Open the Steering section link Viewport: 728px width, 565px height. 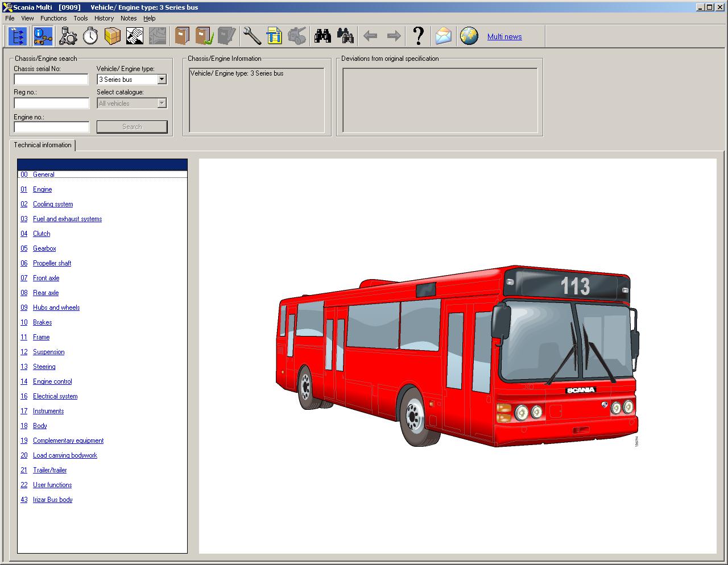(x=44, y=367)
